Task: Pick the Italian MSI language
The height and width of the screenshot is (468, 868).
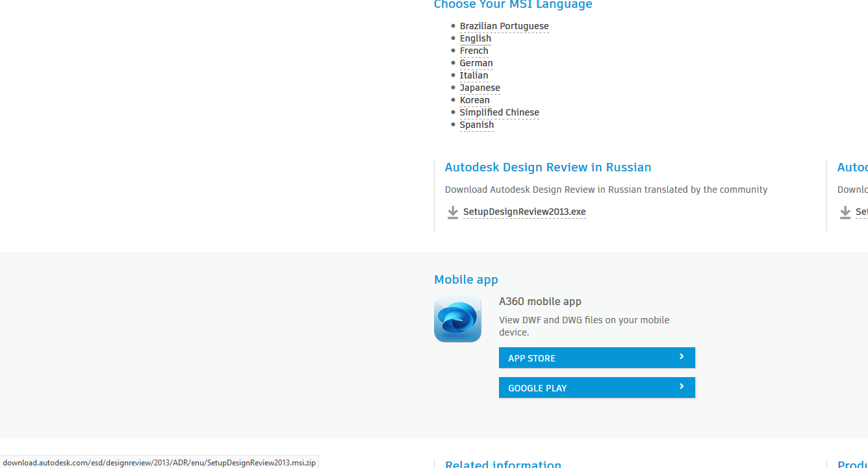Action: point(474,76)
